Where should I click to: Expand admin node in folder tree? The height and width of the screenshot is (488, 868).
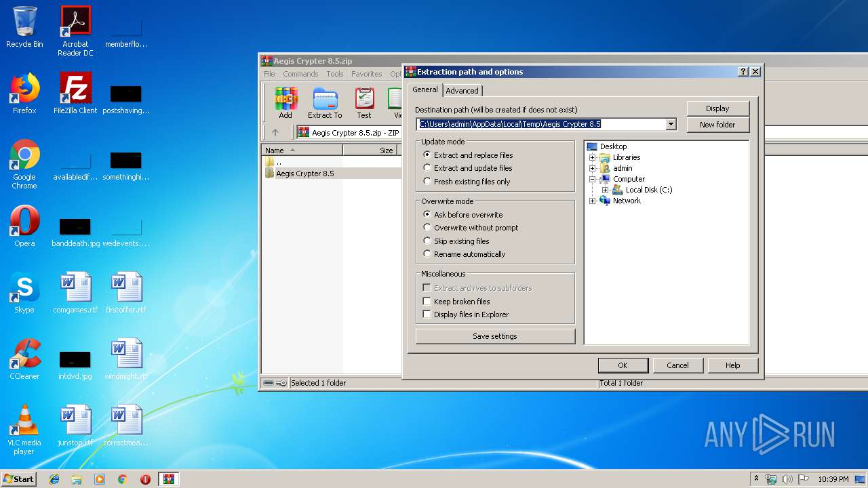(592, 168)
